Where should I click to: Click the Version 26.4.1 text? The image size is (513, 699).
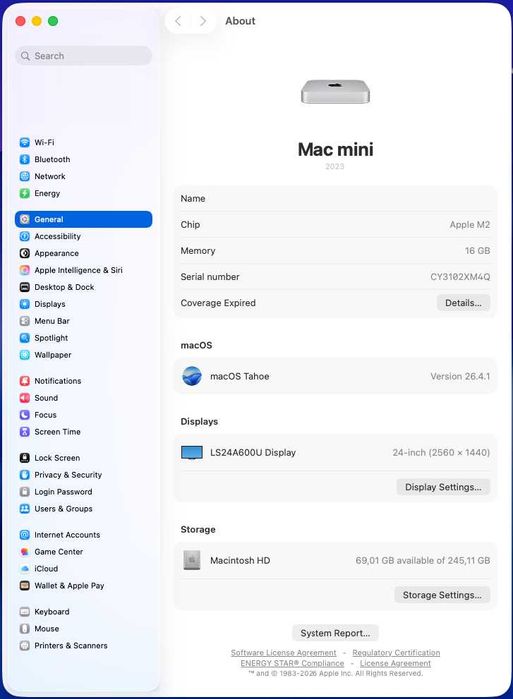460,376
